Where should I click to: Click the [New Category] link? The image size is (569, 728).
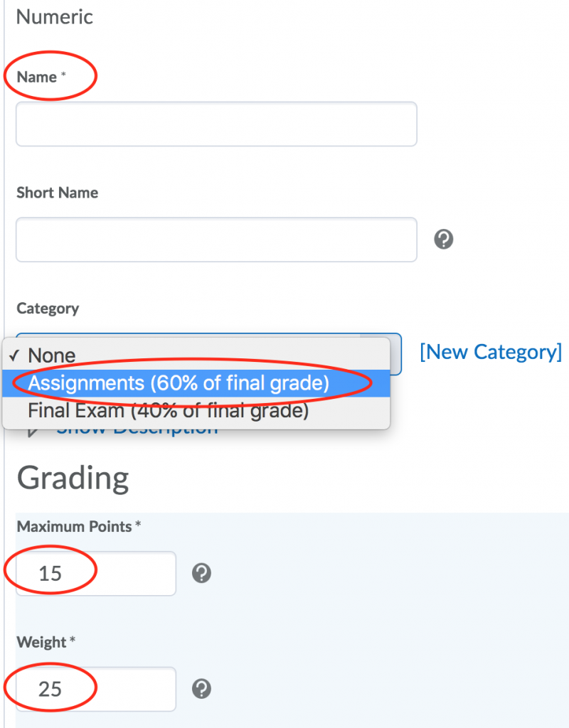[491, 352]
